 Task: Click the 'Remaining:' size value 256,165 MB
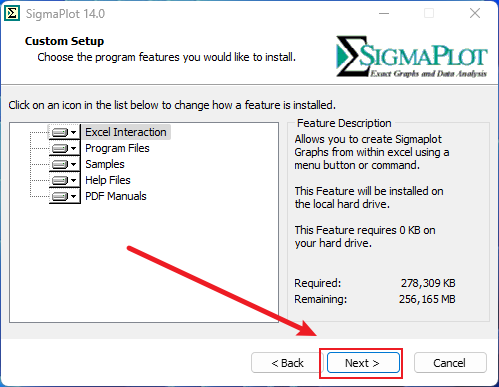pyautogui.click(x=427, y=299)
